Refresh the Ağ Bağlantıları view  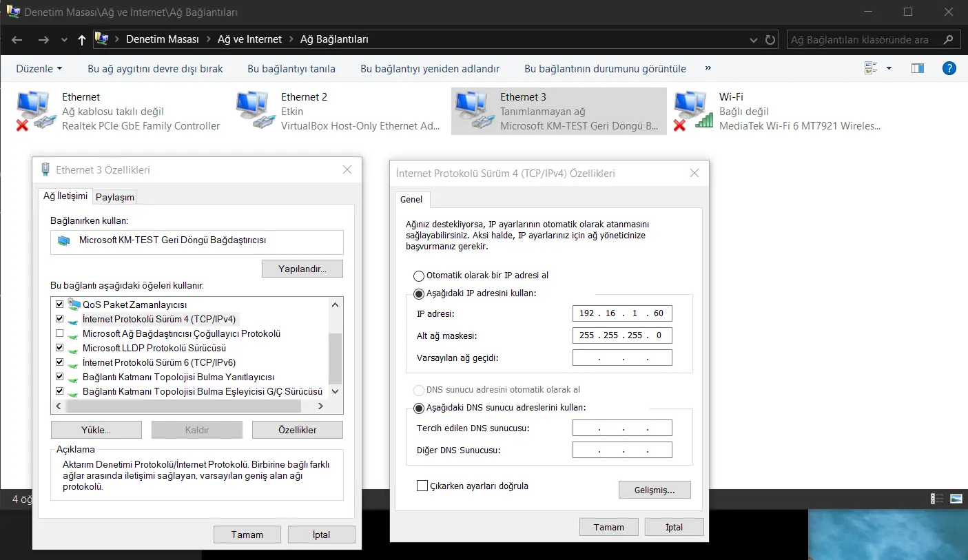[x=770, y=39]
